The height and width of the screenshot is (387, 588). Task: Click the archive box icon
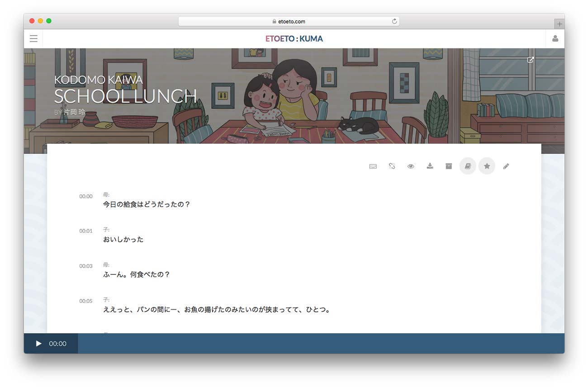449,166
